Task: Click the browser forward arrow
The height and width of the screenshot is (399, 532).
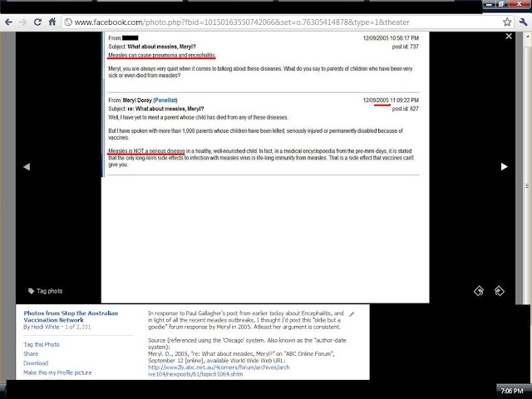Action: click(22, 22)
